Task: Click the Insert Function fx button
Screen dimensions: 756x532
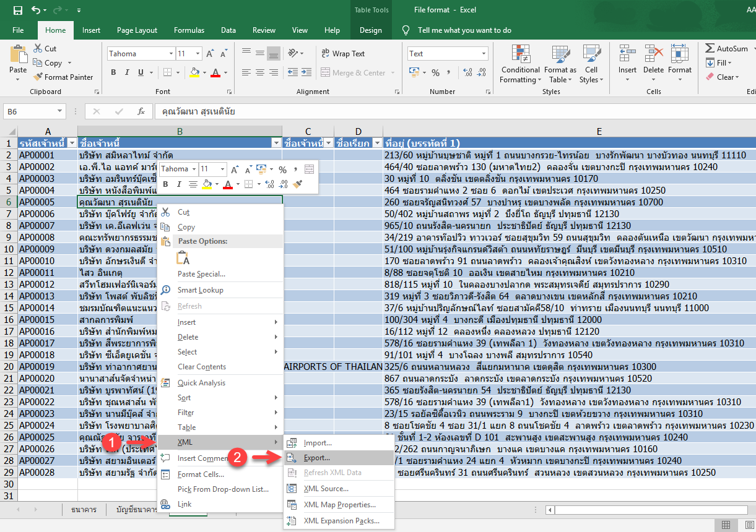Action: click(141, 112)
